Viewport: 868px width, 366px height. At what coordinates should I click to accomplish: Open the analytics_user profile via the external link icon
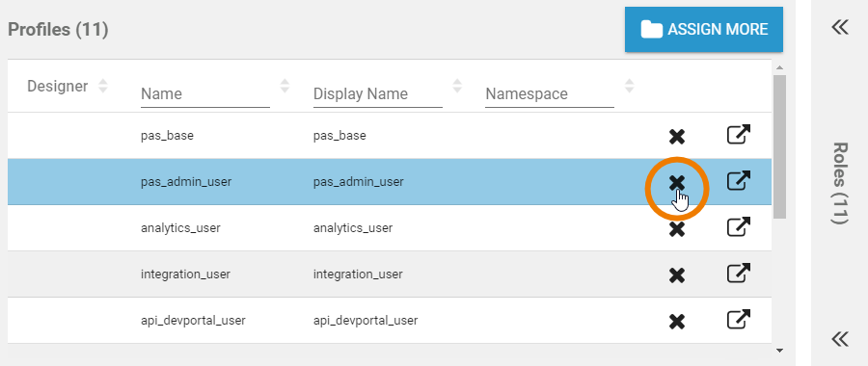(739, 227)
